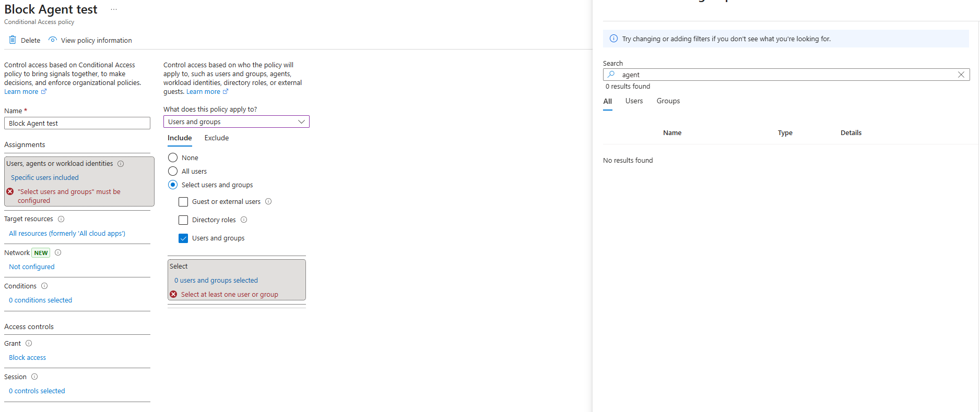
Task: Open the ellipsis menu beside policy title
Action: (x=114, y=9)
